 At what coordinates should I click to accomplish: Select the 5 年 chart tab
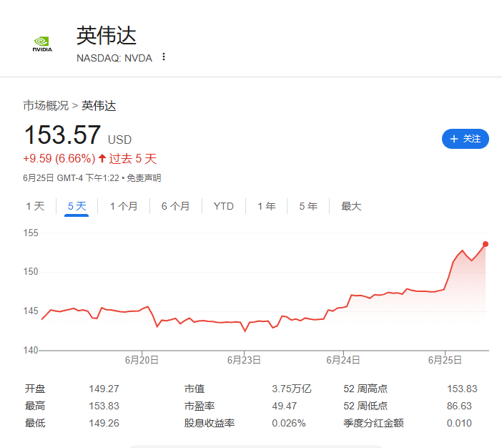pyautogui.click(x=308, y=206)
